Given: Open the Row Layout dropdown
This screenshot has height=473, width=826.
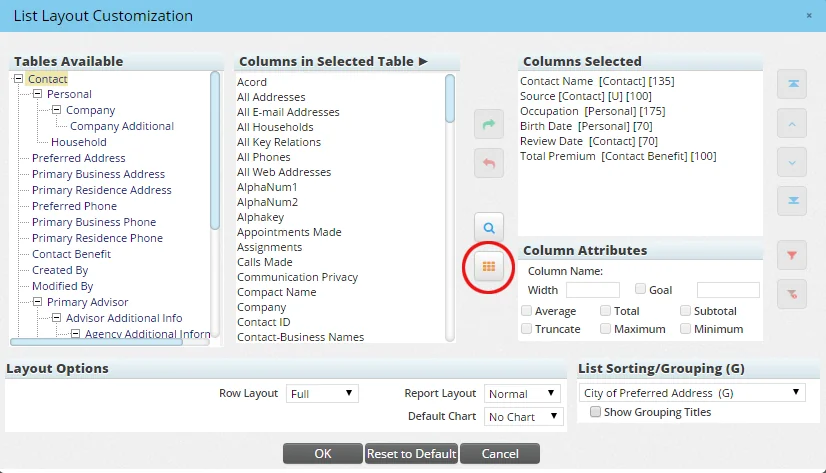Looking at the screenshot, I should tap(322, 394).
